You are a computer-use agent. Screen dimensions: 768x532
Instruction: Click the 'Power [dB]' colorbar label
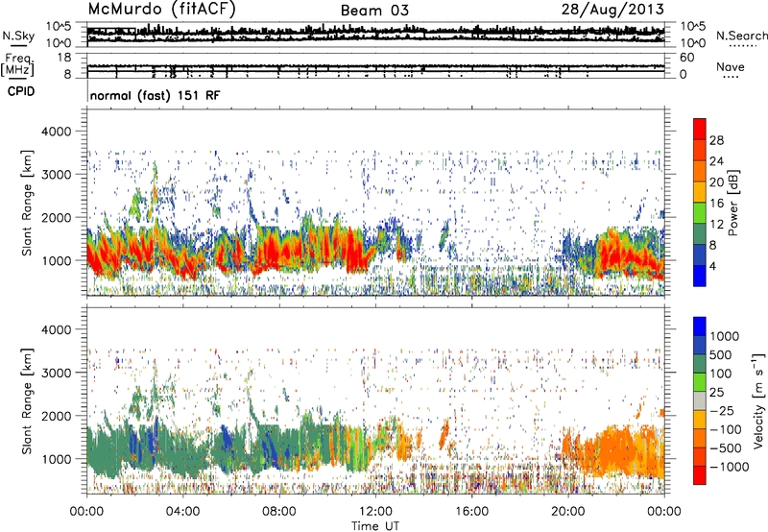[732, 203]
